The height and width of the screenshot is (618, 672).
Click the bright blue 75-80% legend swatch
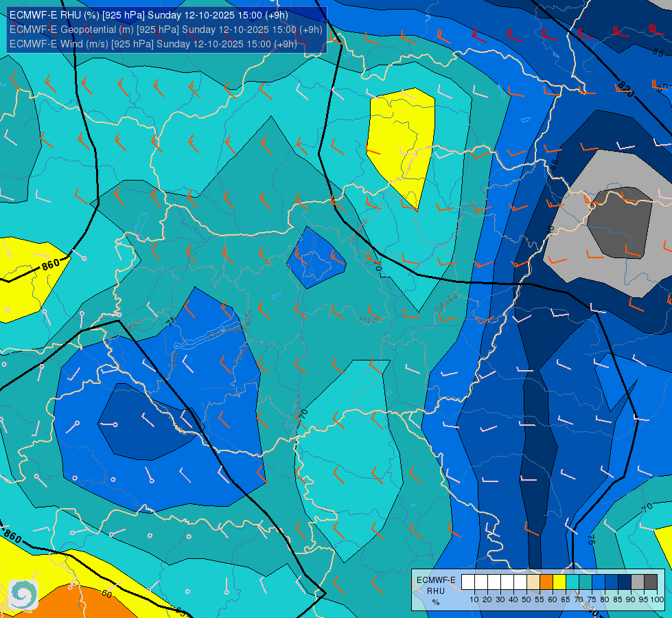tap(599, 582)
